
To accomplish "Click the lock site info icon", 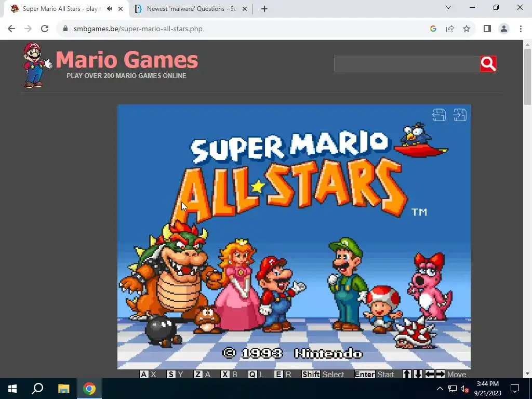I will tap(65, 29).
